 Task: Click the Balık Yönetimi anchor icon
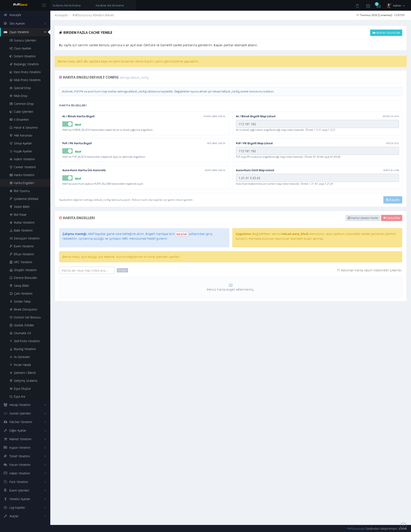pos(11,230)
